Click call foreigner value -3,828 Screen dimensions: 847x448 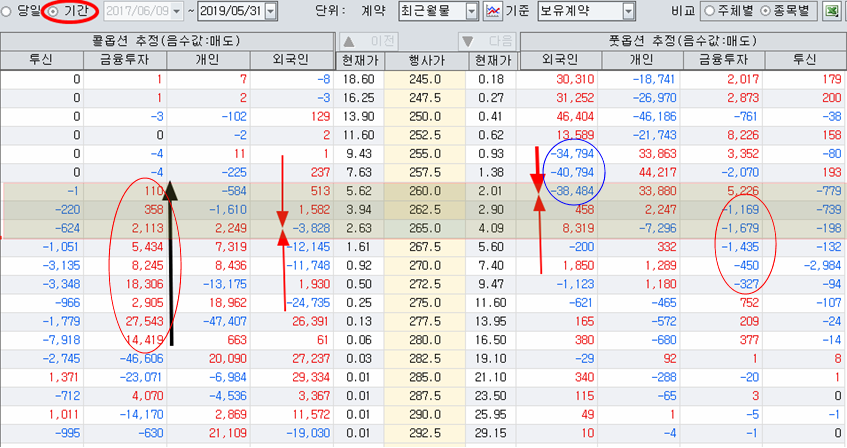point(311,229)
